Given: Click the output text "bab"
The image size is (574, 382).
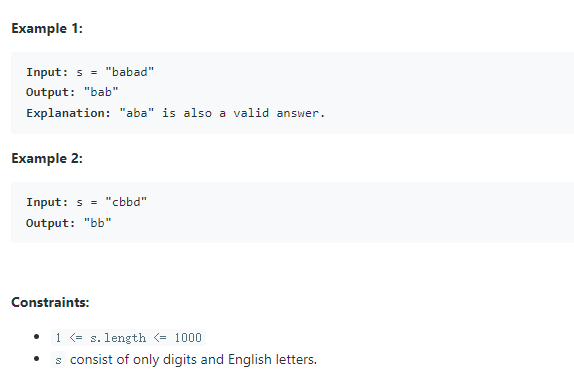Looking at the screenshot, I should point(101,92).
